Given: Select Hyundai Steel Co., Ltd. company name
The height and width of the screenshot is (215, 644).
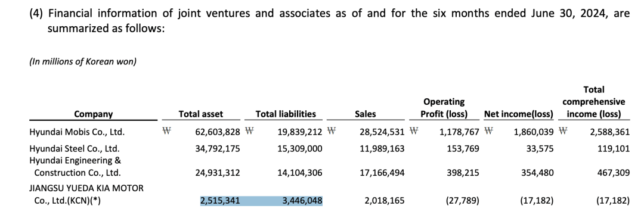Looking at the screenshot, I should click(x=75, y=148).
